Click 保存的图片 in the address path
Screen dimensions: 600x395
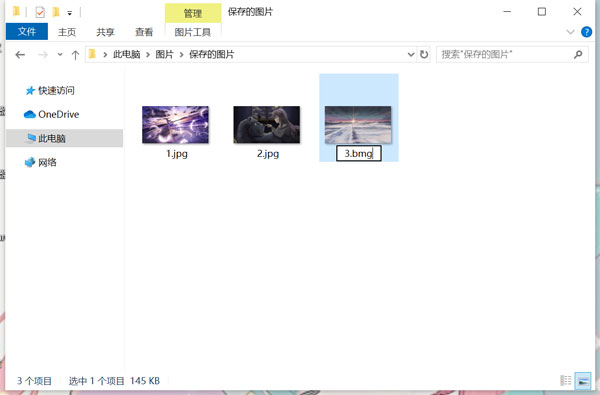[212, 54]
